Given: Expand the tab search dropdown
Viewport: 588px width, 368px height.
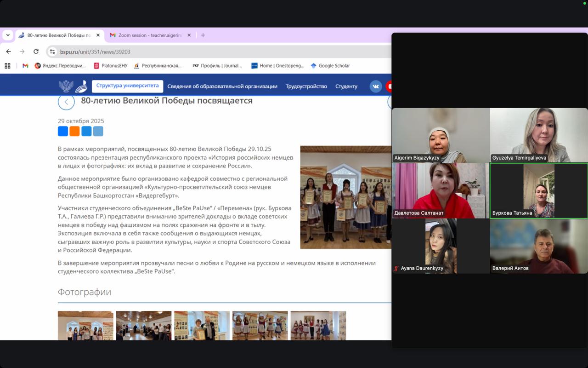Looking at the screenshot, I should point(8,35).
